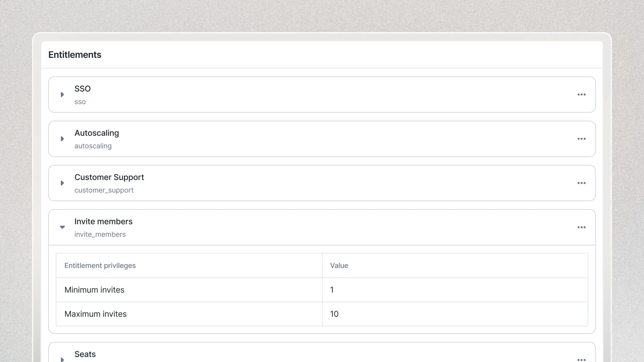Open the Seats options menu
This screenshot has width=644, height=362.
pyautogui.click(x=581, y=359)
